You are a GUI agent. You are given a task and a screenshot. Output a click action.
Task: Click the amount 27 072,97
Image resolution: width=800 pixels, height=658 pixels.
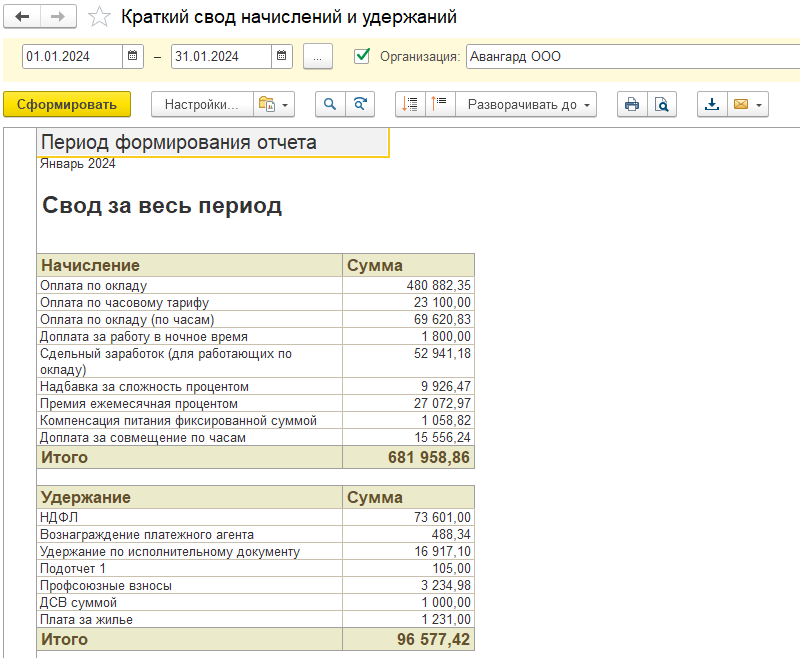442,403
